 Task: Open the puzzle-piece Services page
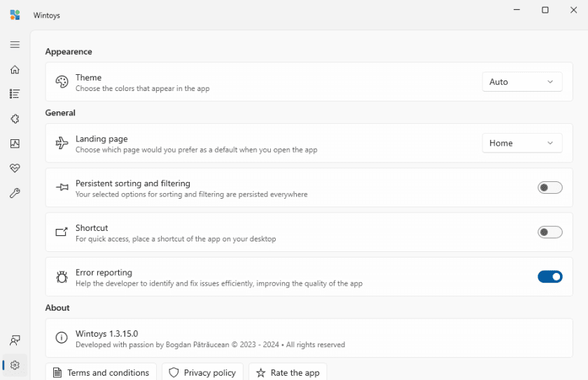(x=15, y=119)
